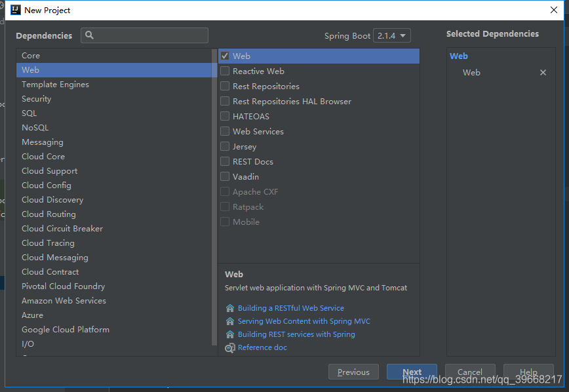Choose the NoSQL category
This screenshot has width=569, height=392.
pos(114,128)
